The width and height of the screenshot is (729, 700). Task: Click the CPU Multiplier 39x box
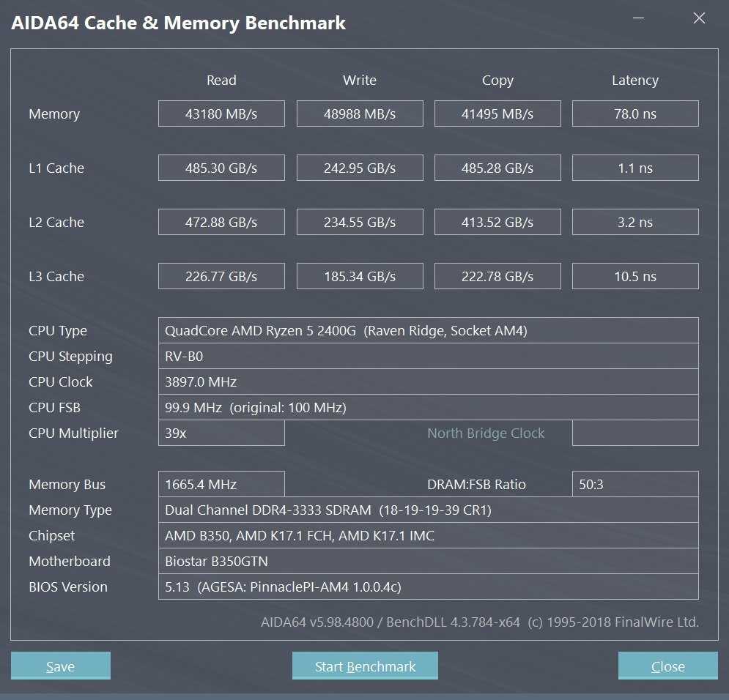[221, 433]
